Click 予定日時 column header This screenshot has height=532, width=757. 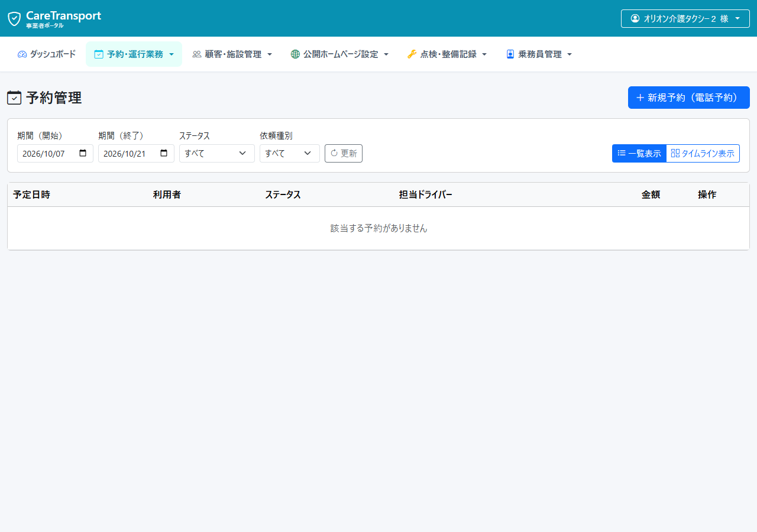point(31,194)
